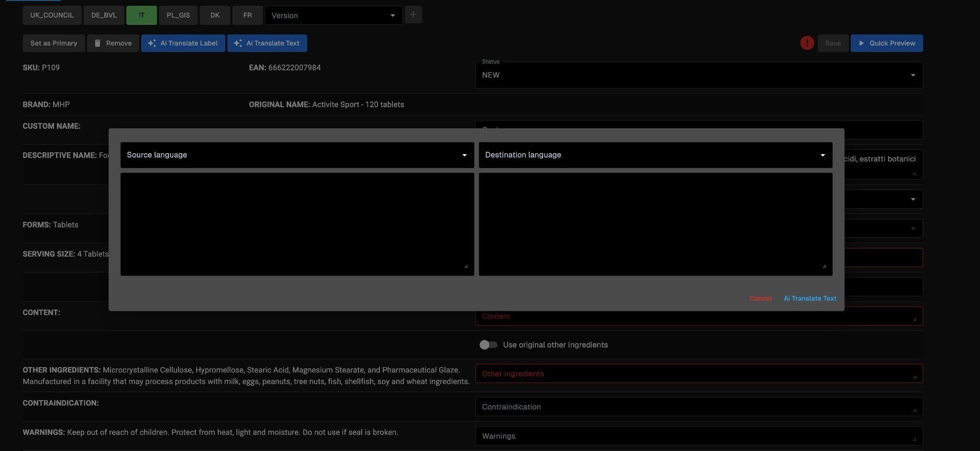Image resolution: width=980 pixels, height=451 pixels.
Task: Toggle Use original other ingredients switch
Action: pos(488,345)
